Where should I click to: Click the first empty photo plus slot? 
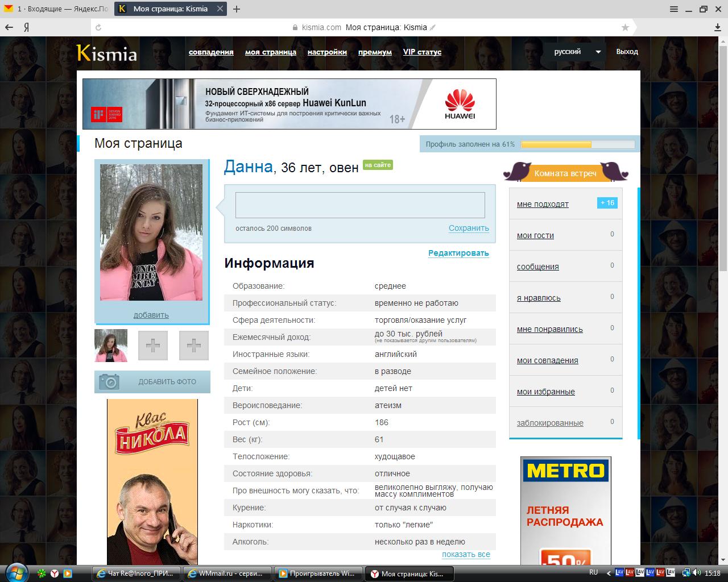pyautogui.click(x=153, y=346)
